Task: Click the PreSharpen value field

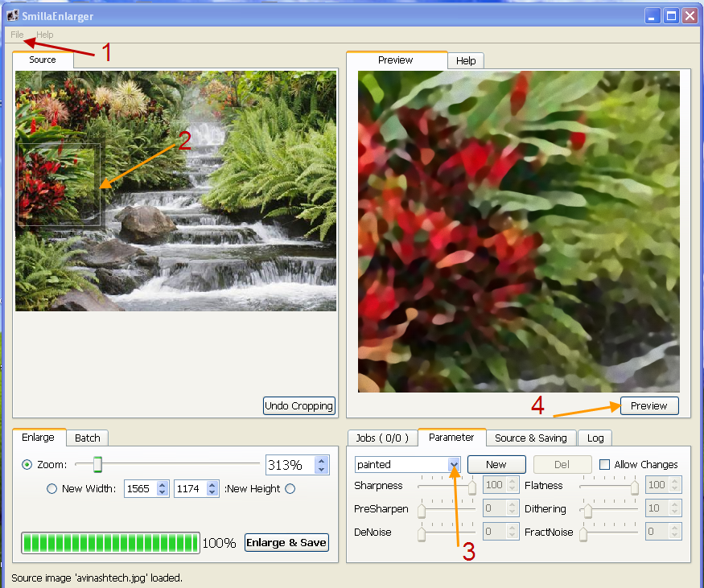Action: (494, 508)
